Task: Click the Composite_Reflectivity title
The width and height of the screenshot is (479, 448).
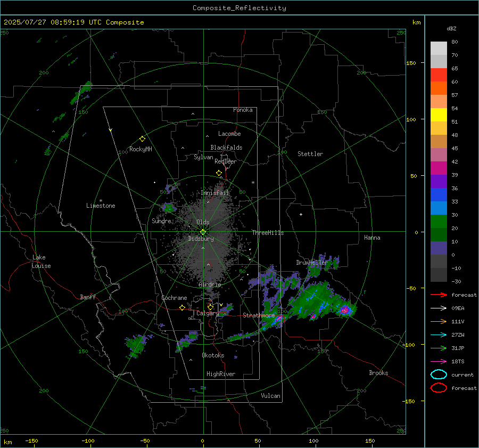Action: (x=240, y=8)
